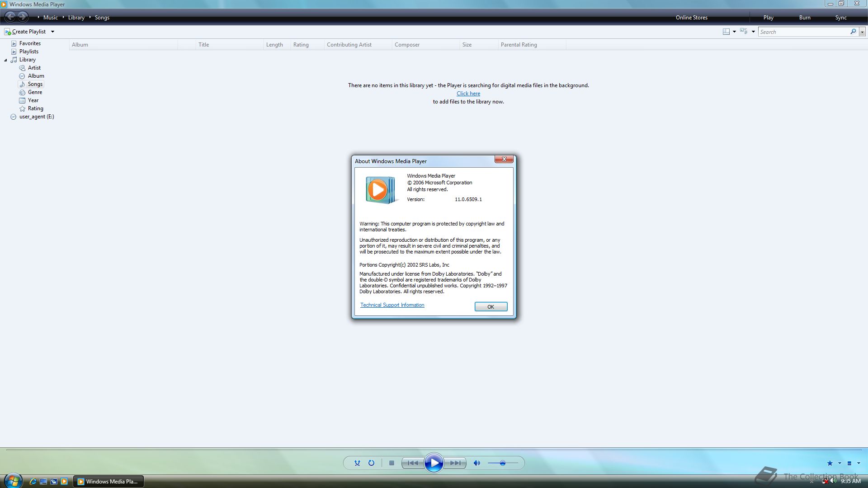
Task: Sort by the Length column header
Action: coord(277,45)
